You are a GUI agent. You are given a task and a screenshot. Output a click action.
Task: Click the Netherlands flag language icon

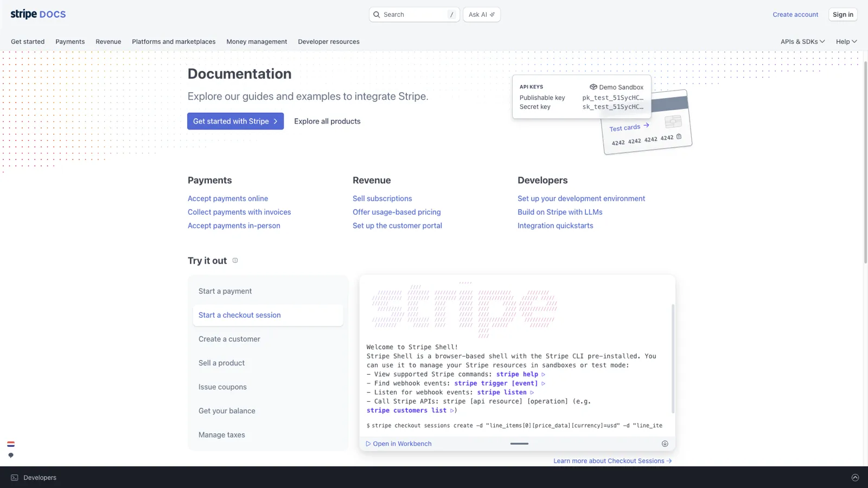point(11,444)
